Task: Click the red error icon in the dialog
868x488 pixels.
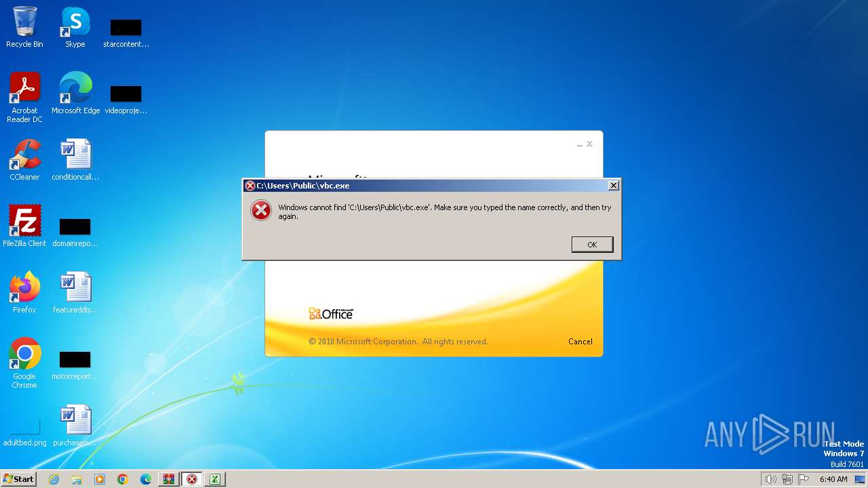Action: (261, 211)
